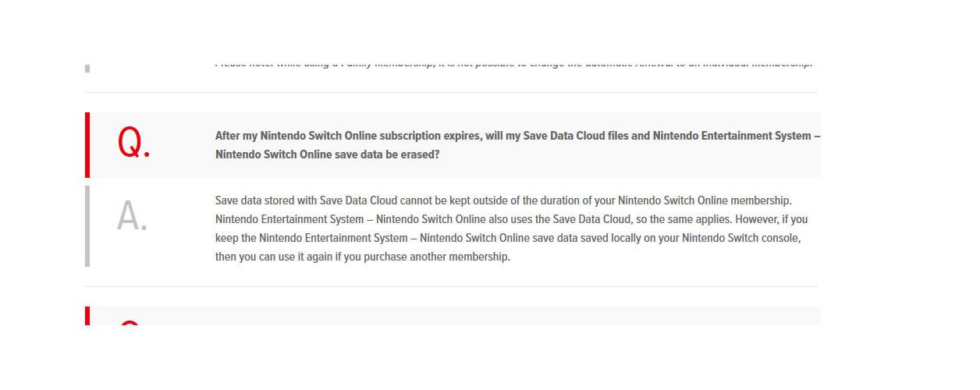
Task: Click the partially visible red Q at the bottom
Action: (x=130, y=322)
